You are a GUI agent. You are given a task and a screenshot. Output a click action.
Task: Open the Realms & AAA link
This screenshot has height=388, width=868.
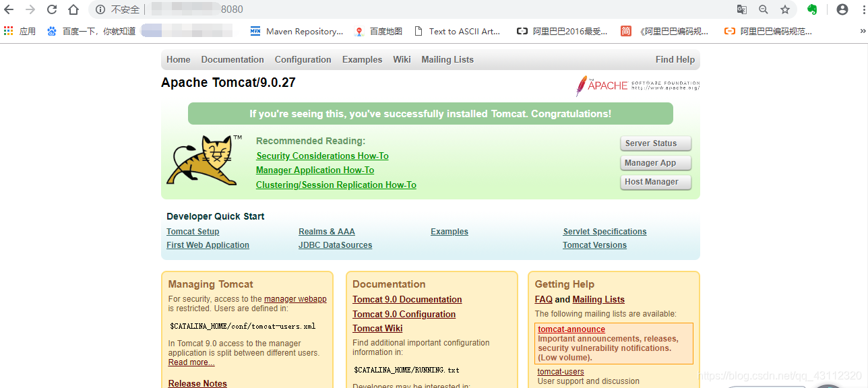point(327,232)
